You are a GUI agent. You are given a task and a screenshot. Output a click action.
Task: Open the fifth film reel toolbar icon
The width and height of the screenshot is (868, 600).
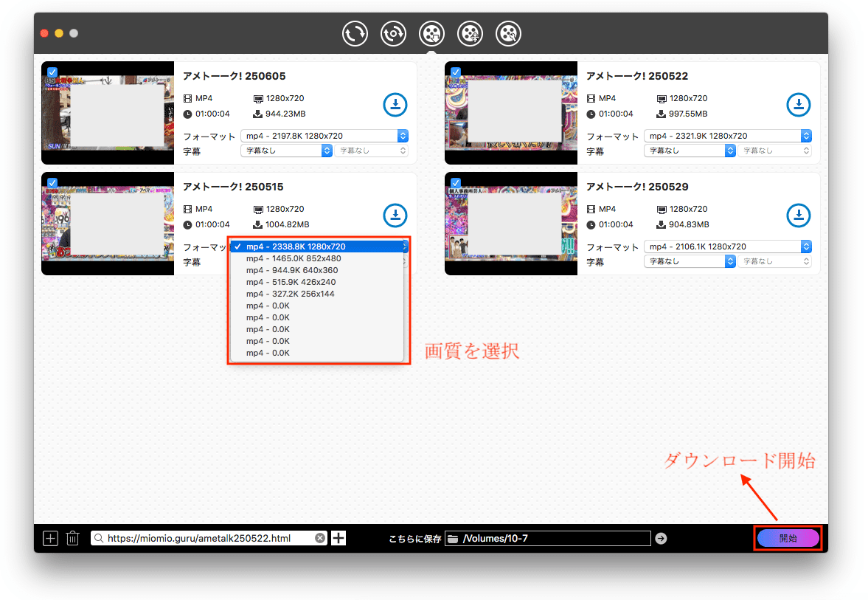pos(508,34)
